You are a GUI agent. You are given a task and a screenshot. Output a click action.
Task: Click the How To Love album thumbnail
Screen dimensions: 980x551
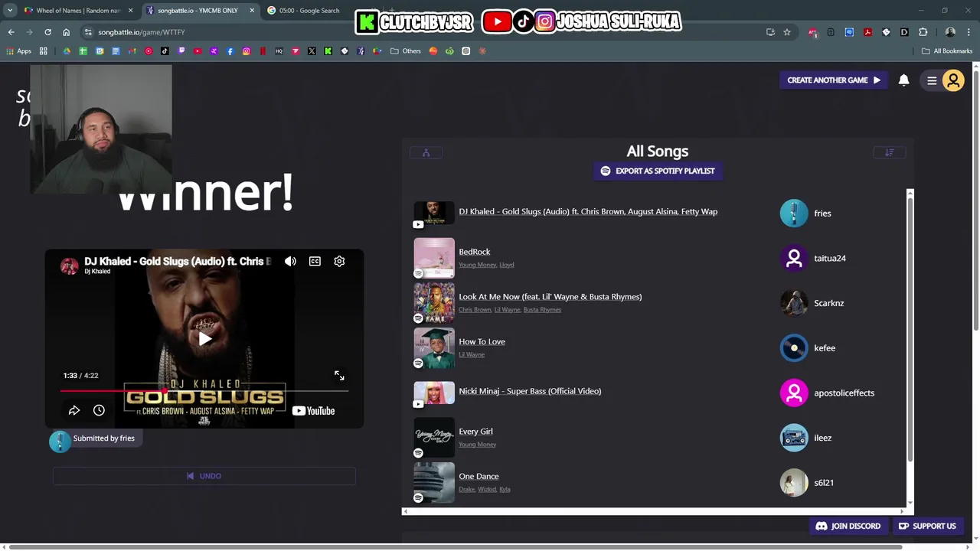(x=434, y=348)
